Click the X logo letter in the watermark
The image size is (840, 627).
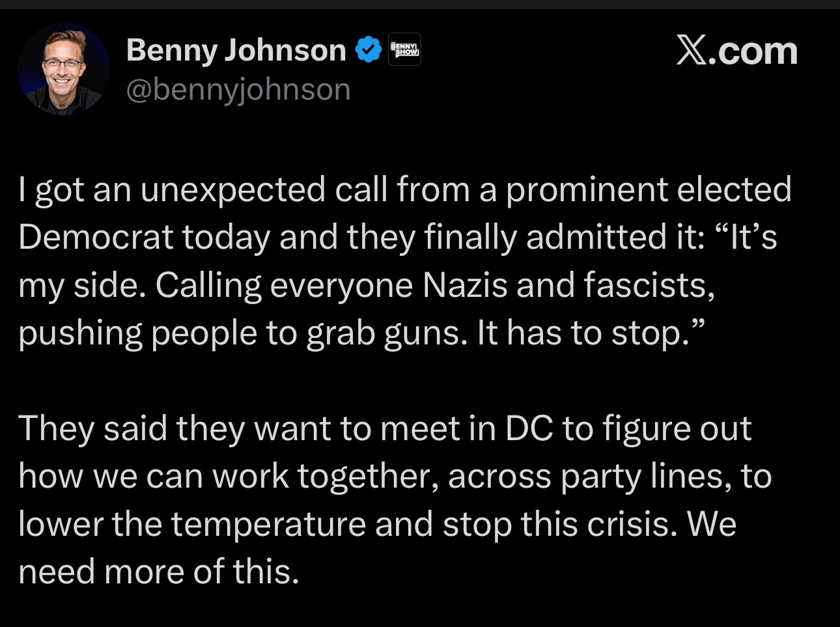[691, 51]
